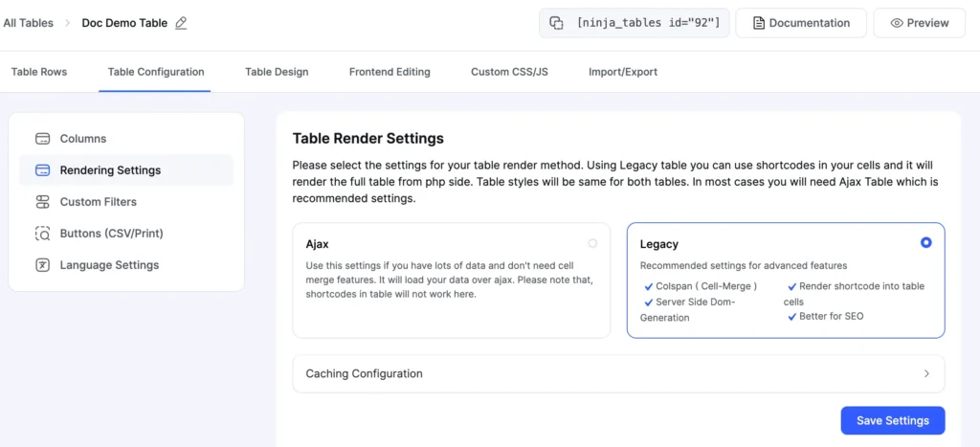Click the pencil icon beside Doc Demo Table
This screenshot has width=980, height=447.
point(181,23)
